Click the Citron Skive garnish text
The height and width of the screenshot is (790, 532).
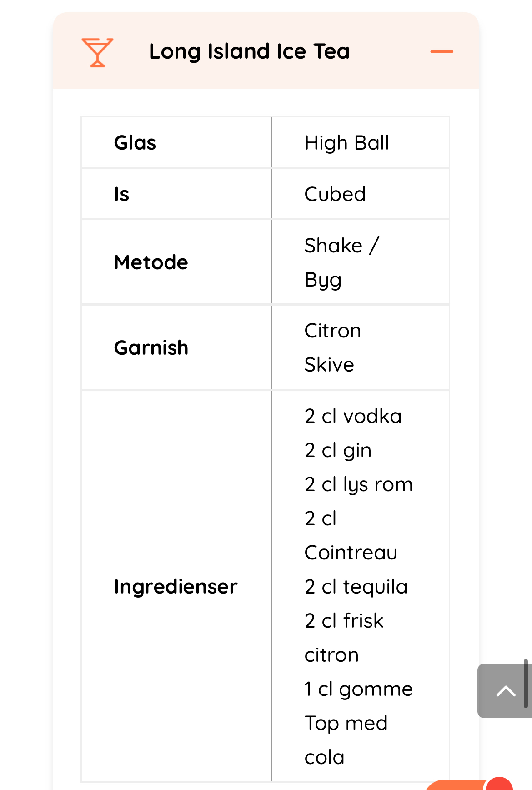pos(332,347)
